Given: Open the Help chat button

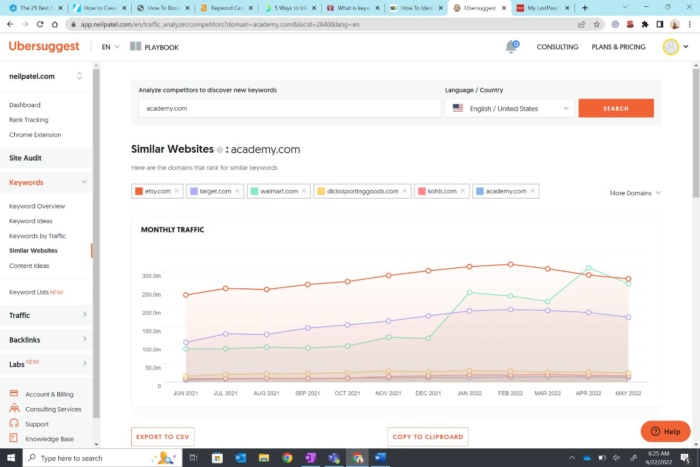Looking at the screenshot, I should (x=666, y=431).
